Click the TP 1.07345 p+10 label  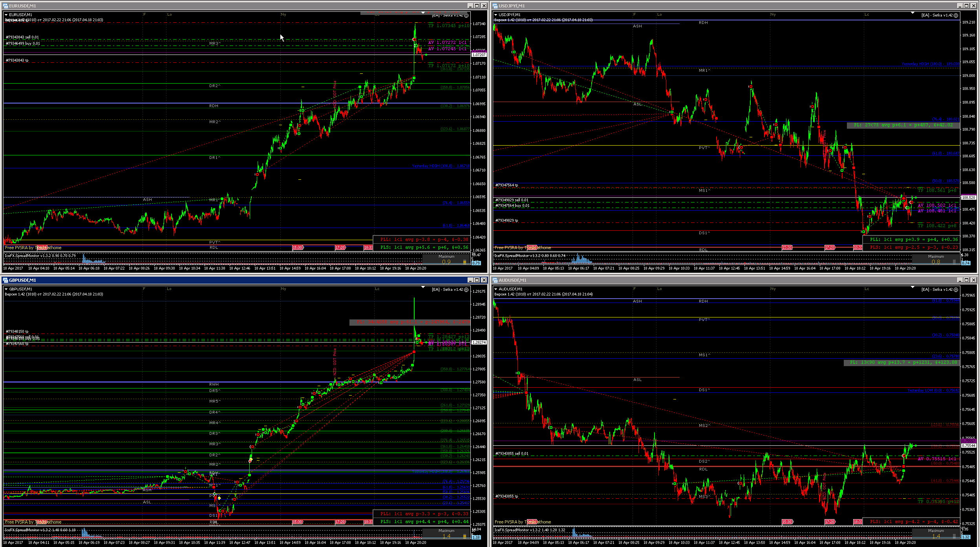point(449,26)
